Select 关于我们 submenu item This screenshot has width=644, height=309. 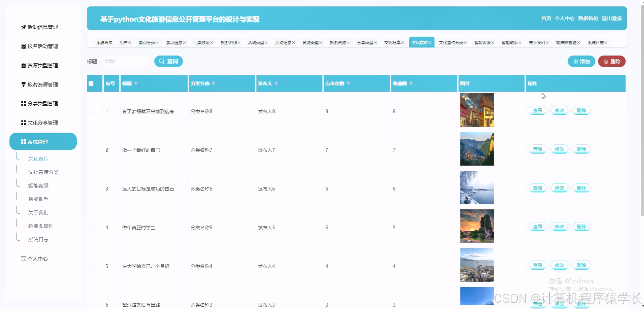(x=38, y=212)
